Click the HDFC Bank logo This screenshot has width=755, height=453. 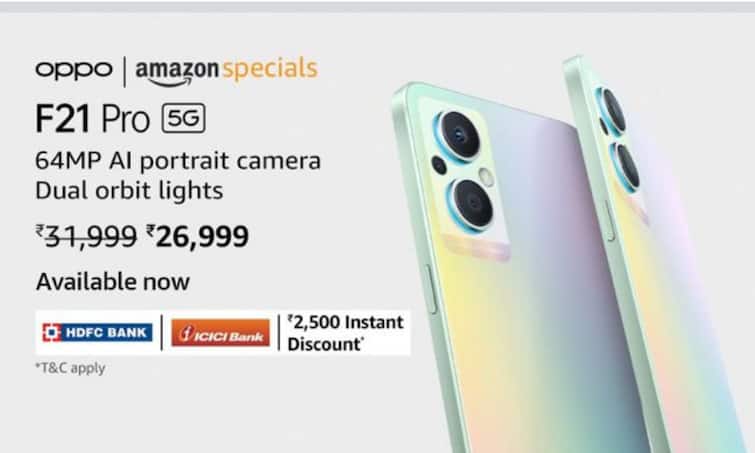(x=97, y=332)
